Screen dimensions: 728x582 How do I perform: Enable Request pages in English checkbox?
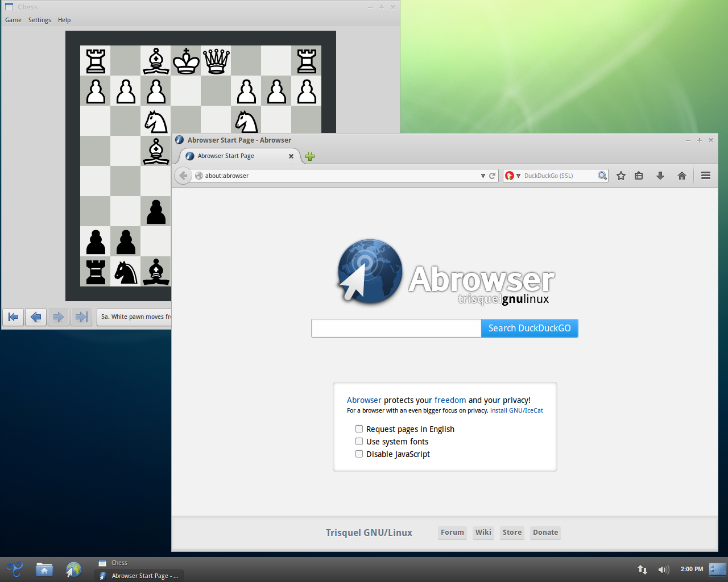(359, 429)
